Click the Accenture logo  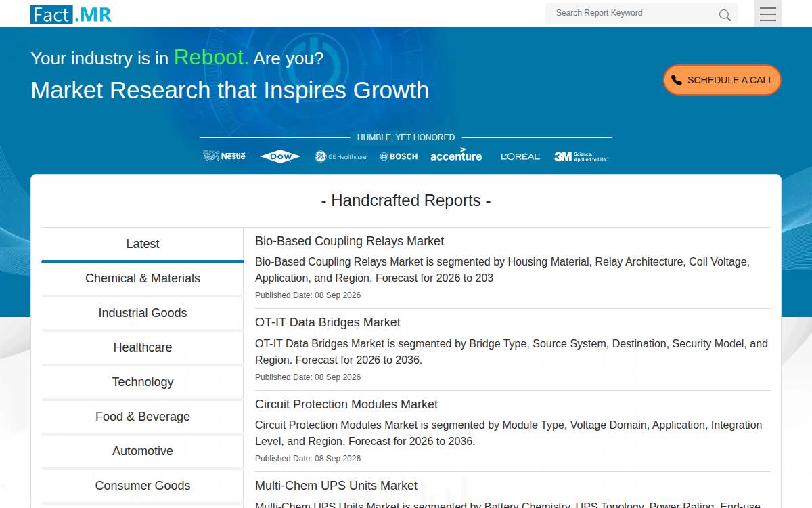coord(456,155)
